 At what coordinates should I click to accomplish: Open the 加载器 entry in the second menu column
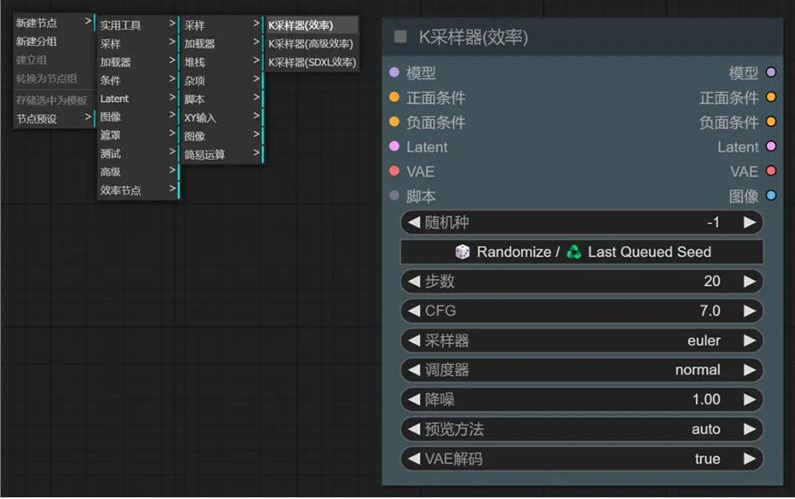[138, 62]
